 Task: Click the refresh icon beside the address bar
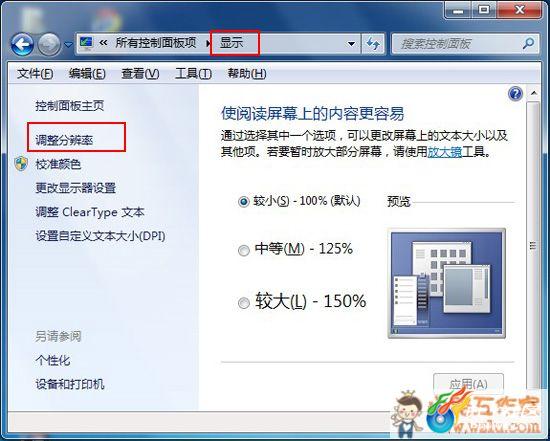tap(373, 44)
